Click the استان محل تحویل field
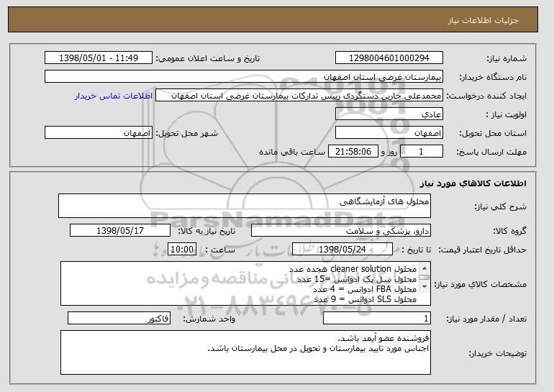554x392 pixels. click(389, 133)
